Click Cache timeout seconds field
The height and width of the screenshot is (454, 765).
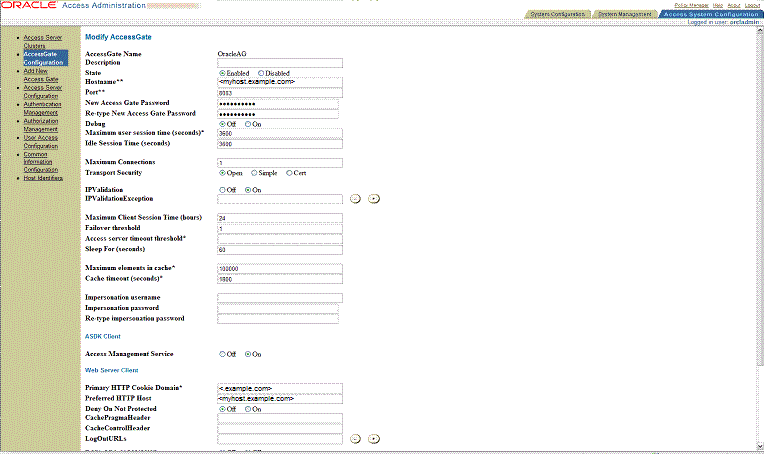pos(280,279)
